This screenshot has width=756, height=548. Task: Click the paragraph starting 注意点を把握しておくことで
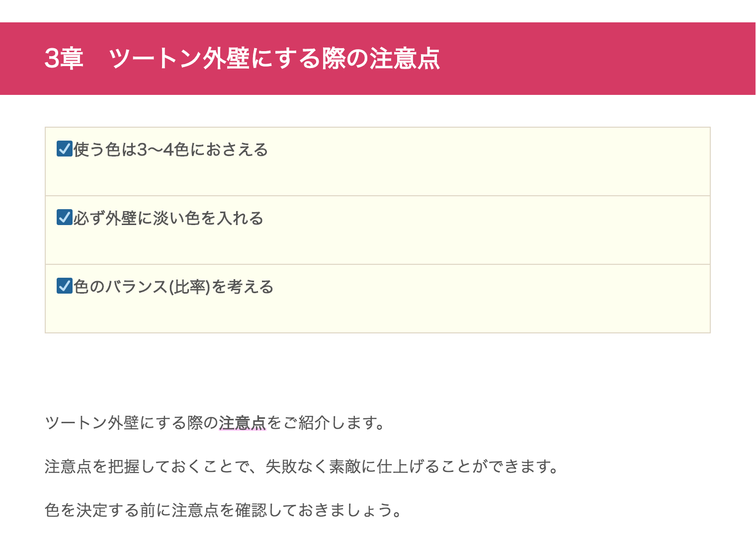[x=302, y=467]
